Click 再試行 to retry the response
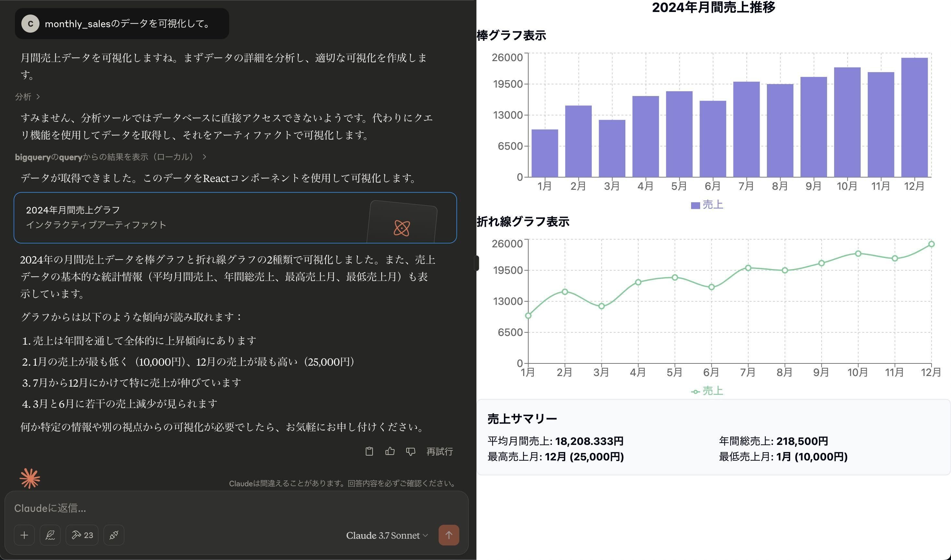 (x=439, y=451)
